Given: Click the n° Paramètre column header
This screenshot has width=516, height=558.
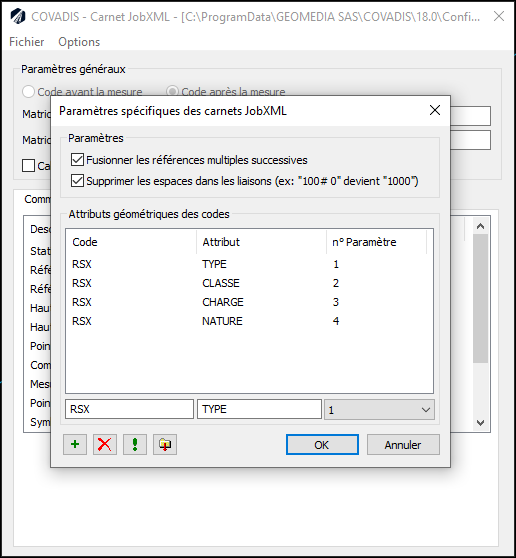Looking at the screenshot, I should tap(376, 242).
